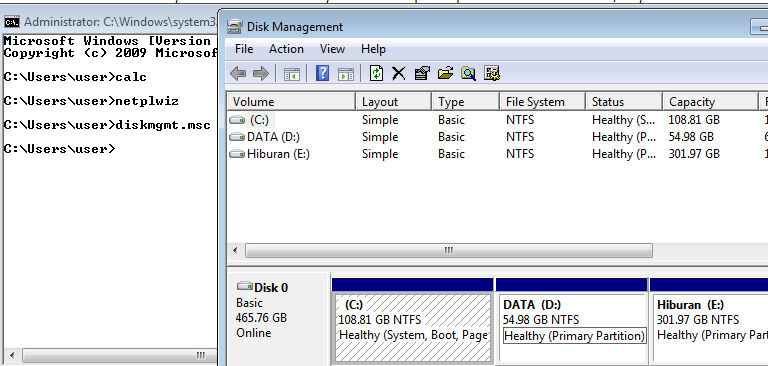
Task: Click the black X delete icon in the toolbar
Action: point(399,73)
